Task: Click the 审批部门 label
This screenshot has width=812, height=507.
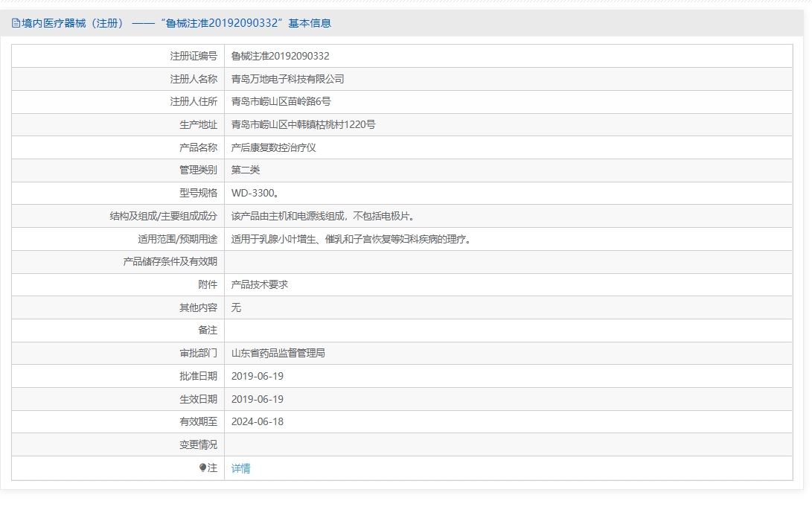Action: pos(198,353)
